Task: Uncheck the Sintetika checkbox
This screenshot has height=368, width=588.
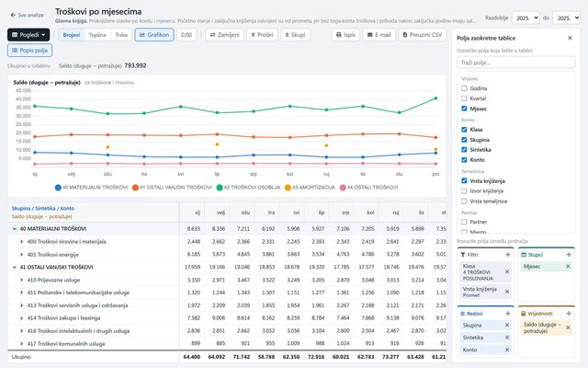Action: click(x=464, y=149)
